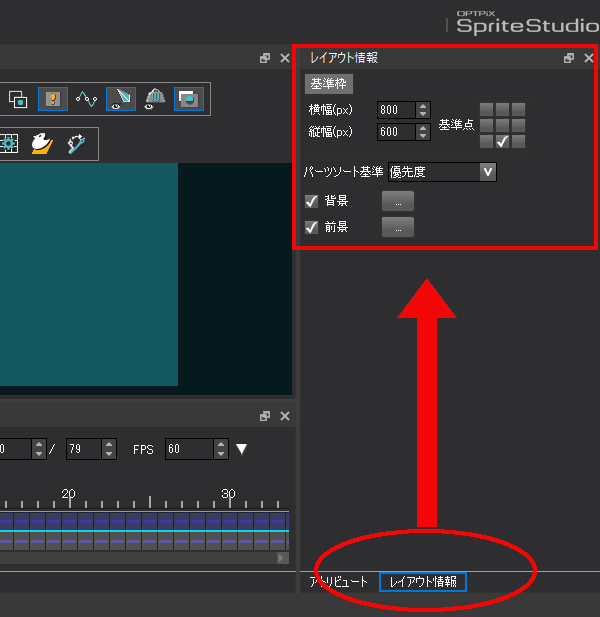600x617 pixels.
Task: Decrease 縦幅(px) with the down arrow
Action: click(x=423, y=136)
